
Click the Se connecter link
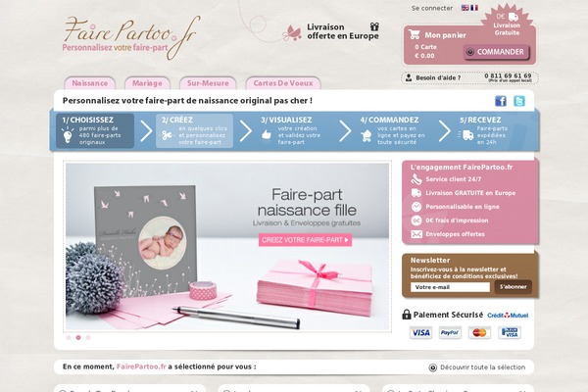click(x=432, y=8)
